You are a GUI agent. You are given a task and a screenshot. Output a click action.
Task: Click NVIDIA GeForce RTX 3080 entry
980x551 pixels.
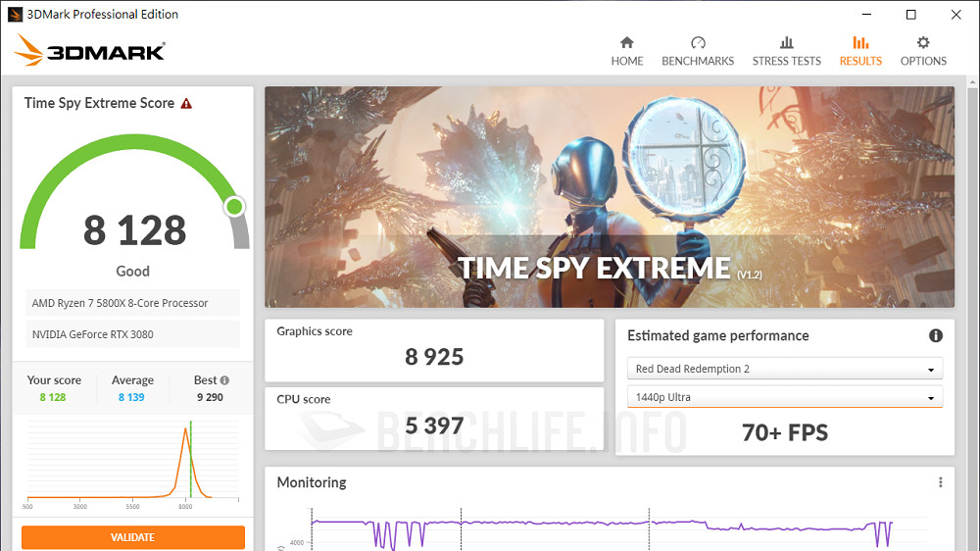click(x=132, y=334)
